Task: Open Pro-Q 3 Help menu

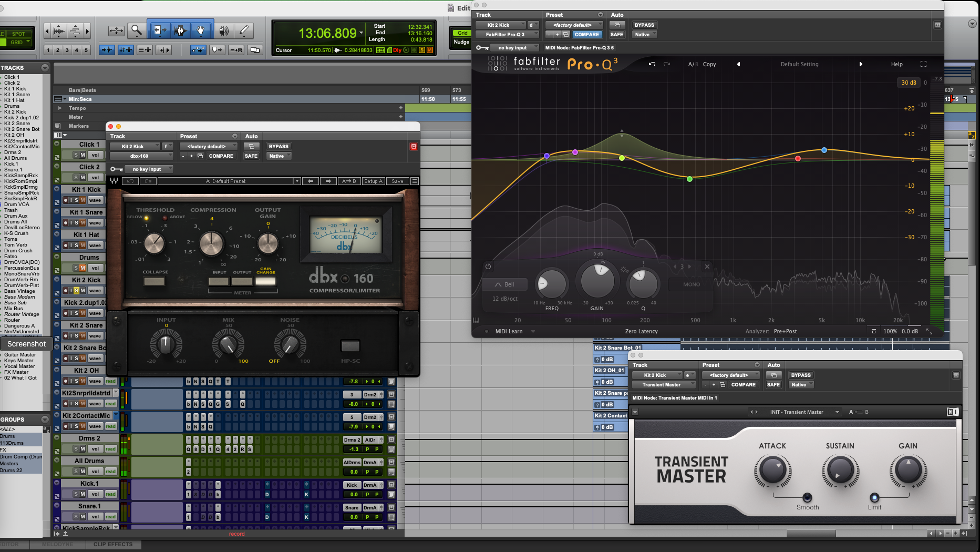Action: pos(896,64)
